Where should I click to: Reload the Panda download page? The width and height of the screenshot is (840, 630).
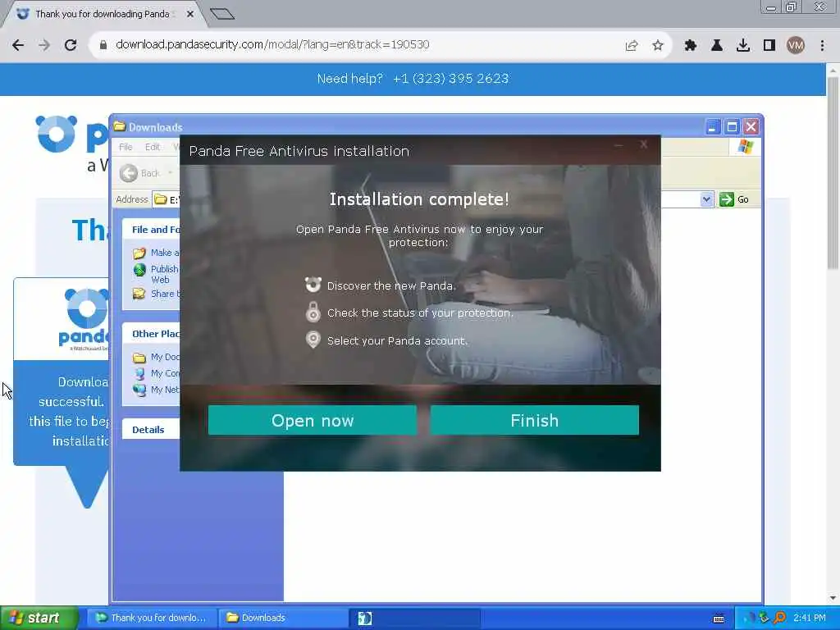coord(71,45)
